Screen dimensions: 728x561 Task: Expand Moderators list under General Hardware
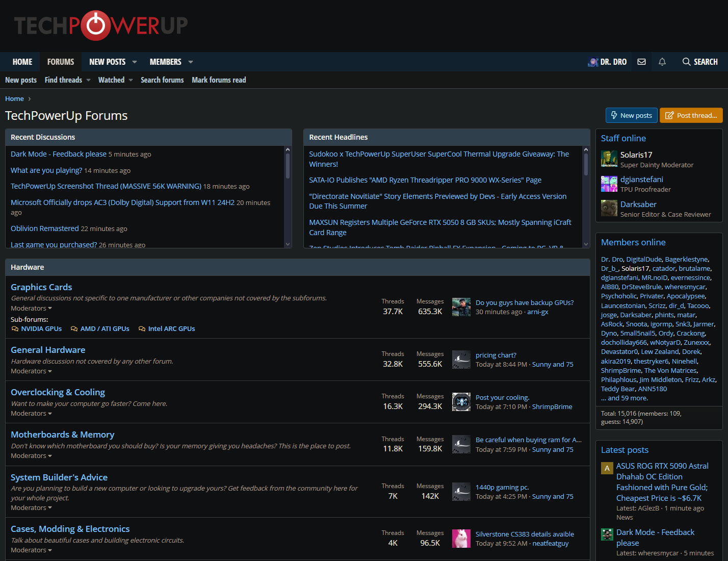point(32,371)
